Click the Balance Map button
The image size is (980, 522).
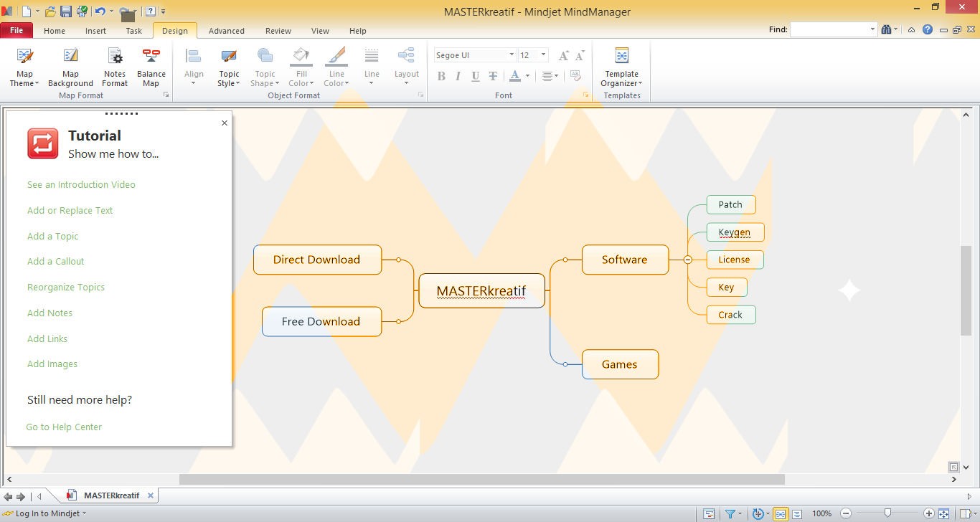[151, 67]
